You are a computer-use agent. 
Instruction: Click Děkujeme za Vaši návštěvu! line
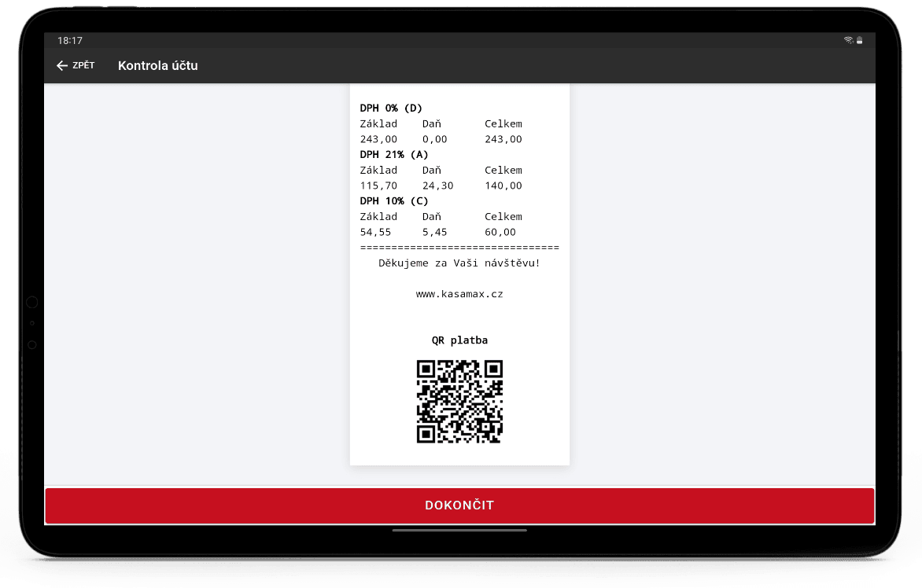click(459, 263)
